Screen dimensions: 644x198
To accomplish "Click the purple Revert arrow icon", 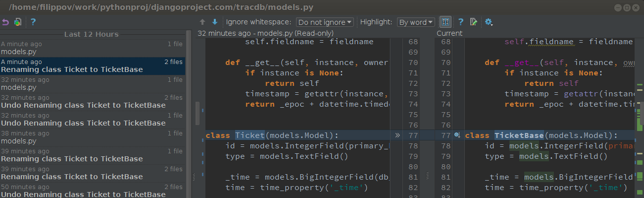I will click(x=6, y=22).
